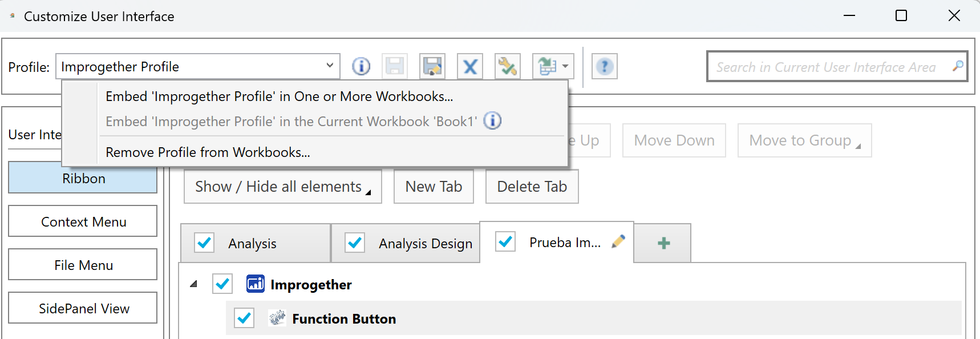Expand Show / Hide all elements menu
Screen dimensions: 980x339
point(282,187)
